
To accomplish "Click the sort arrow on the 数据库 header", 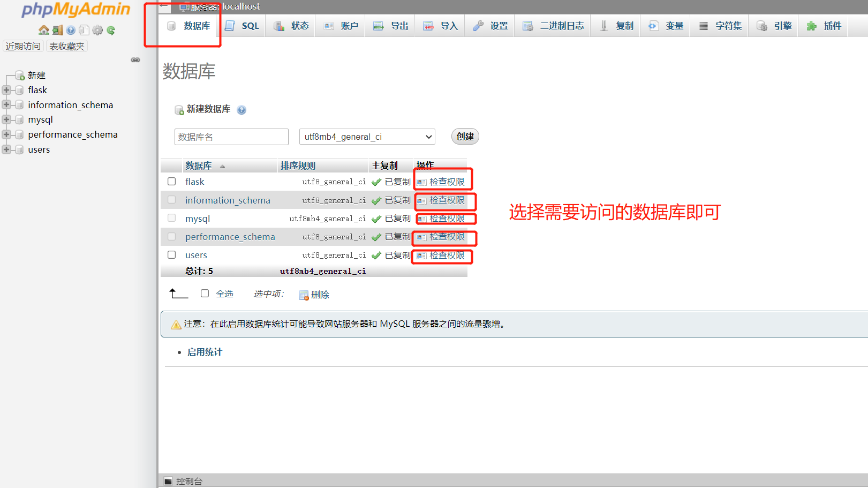I will (x=222, y=167).
